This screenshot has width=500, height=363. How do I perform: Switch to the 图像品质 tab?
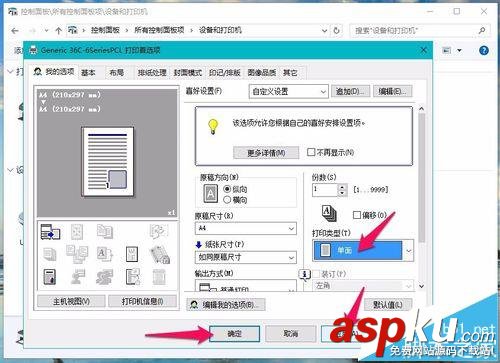click(x=262, y=73)
